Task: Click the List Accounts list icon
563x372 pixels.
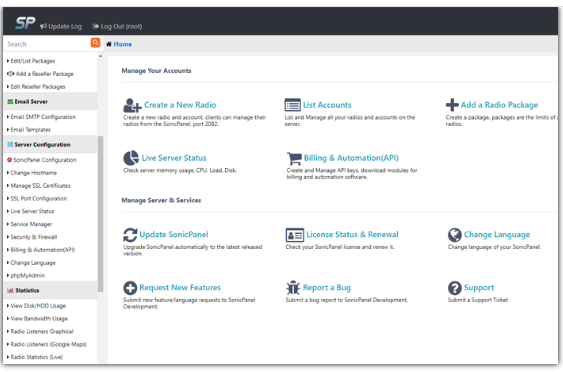Action: (x=292, y=105)
